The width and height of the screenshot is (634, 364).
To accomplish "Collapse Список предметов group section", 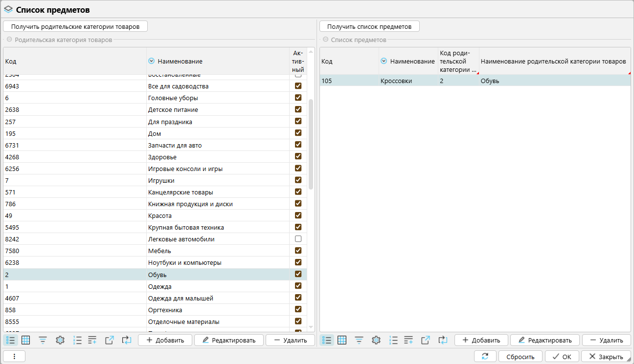I will pos(325,40).
